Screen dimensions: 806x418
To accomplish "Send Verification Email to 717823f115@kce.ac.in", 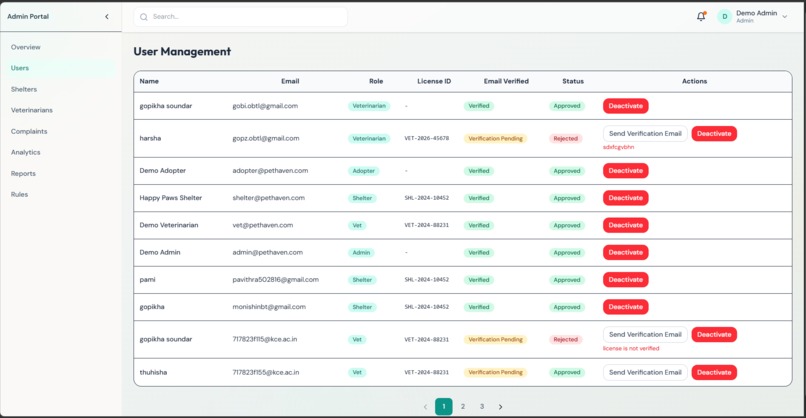I will [x=645, y=335].
